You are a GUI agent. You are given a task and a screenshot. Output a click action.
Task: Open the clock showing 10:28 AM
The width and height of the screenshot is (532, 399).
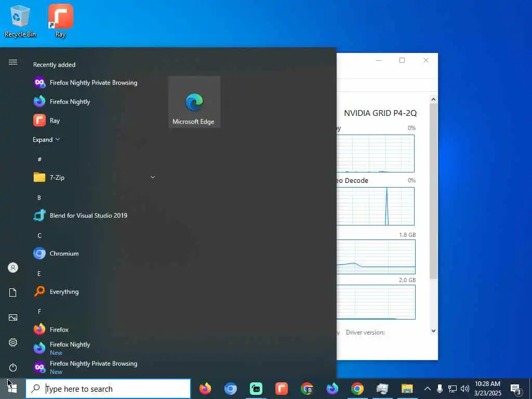(x=487, y=389)
